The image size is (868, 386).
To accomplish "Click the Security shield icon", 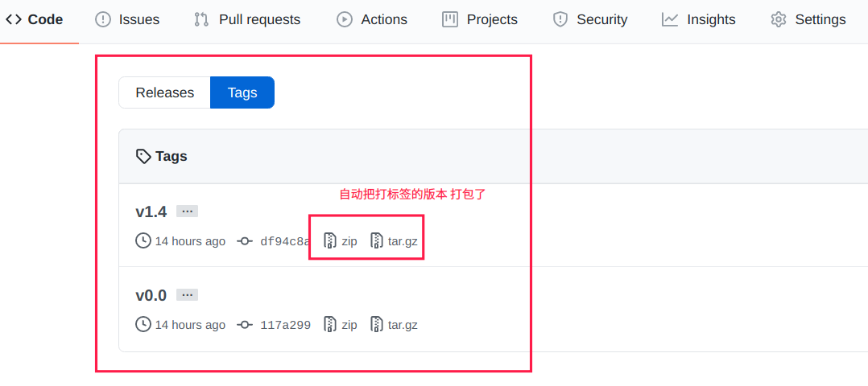I will 560,20.
